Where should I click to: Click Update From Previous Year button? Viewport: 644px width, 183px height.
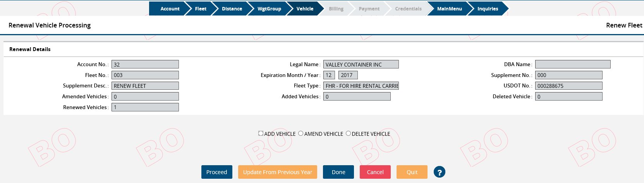pyautogui.click(x=277, y=172)
